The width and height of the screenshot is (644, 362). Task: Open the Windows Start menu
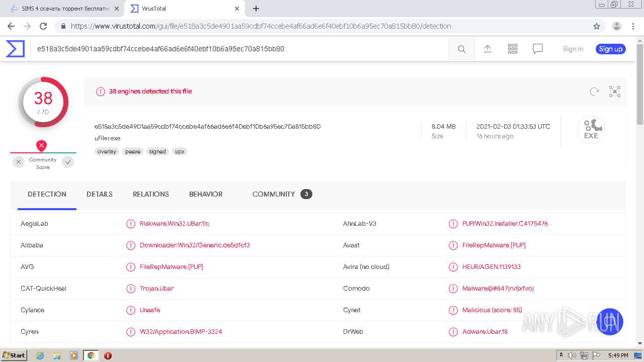[14, 355]
